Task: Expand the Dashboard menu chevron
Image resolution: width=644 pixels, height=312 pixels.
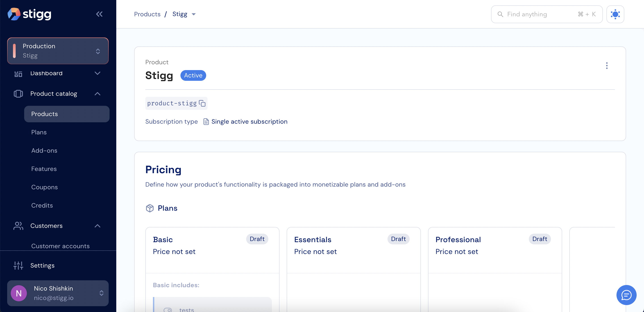Action: click(97, 73)
